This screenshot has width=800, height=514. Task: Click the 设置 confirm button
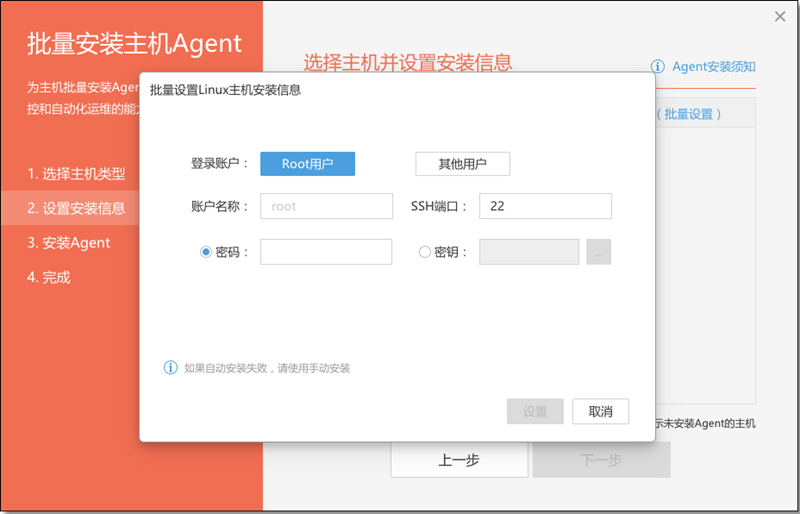point(535,411)
